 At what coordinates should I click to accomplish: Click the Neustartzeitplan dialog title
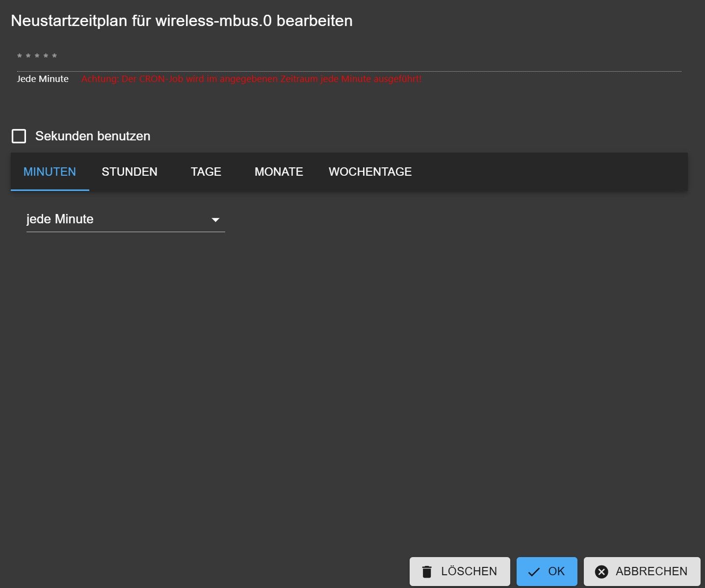coord(182,21)
